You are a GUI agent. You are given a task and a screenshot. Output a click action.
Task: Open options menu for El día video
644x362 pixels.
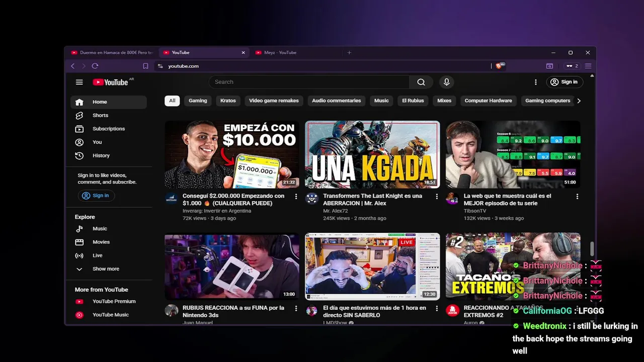[437, 308]
